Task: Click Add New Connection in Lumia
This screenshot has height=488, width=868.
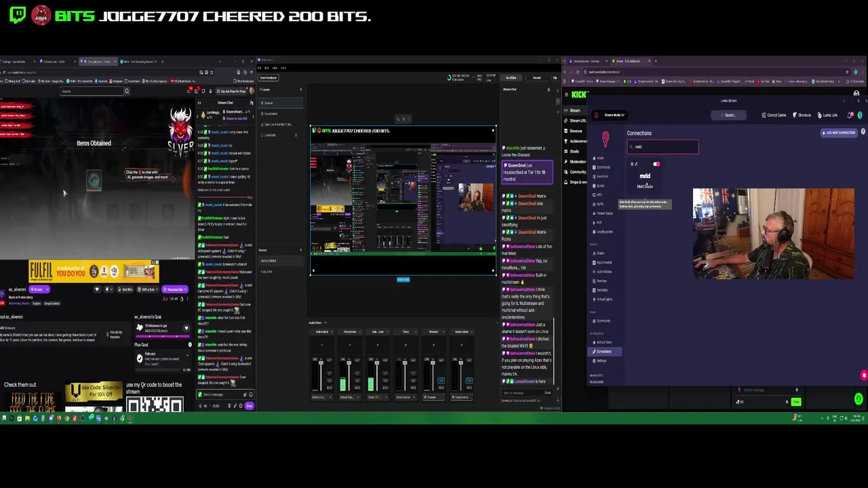Action: pos(839,133)
